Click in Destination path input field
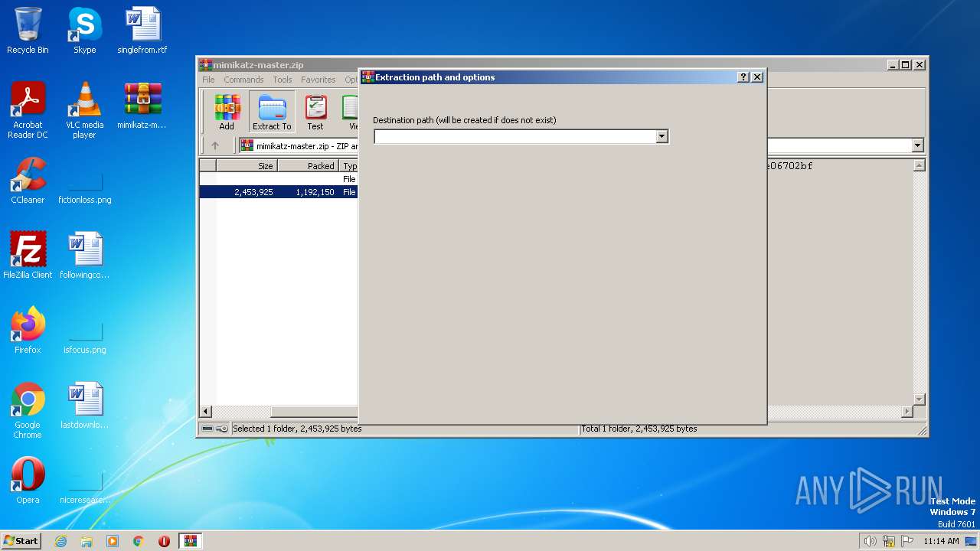 515,136
